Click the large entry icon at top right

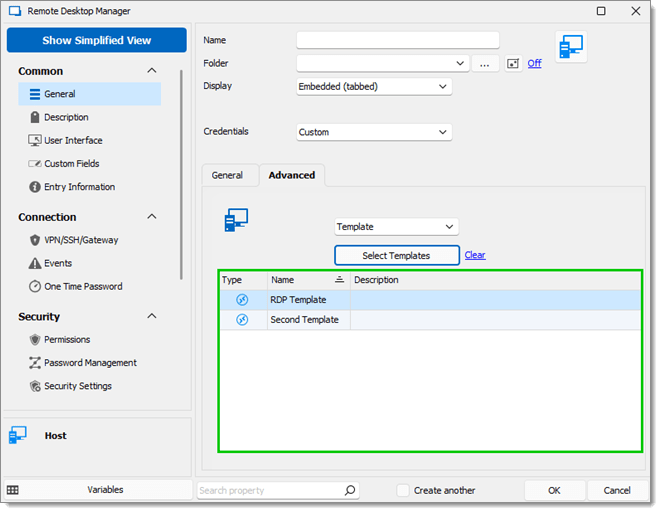tap(571, 46)
